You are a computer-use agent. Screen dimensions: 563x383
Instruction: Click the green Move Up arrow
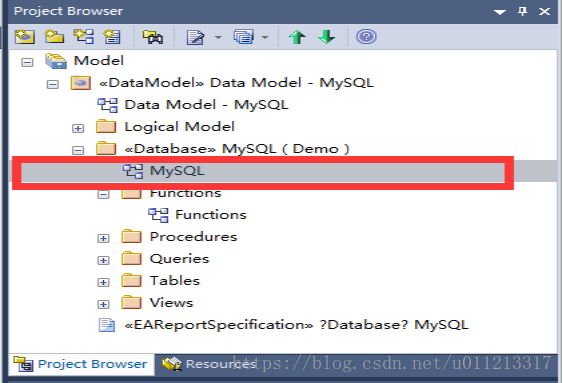(x=297, y=37)
